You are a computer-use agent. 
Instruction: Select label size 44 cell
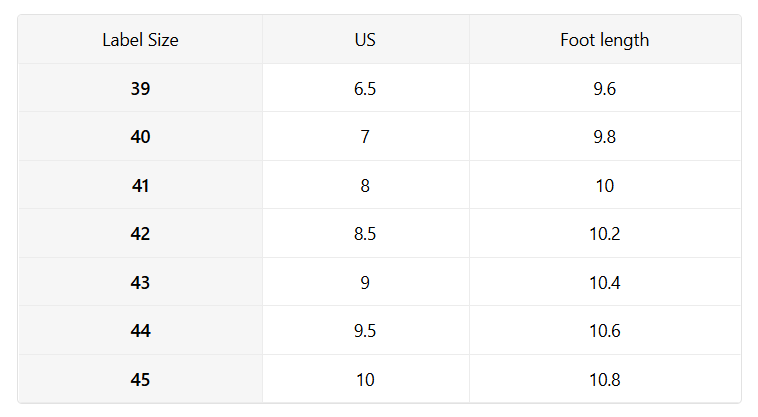(140, 331)
